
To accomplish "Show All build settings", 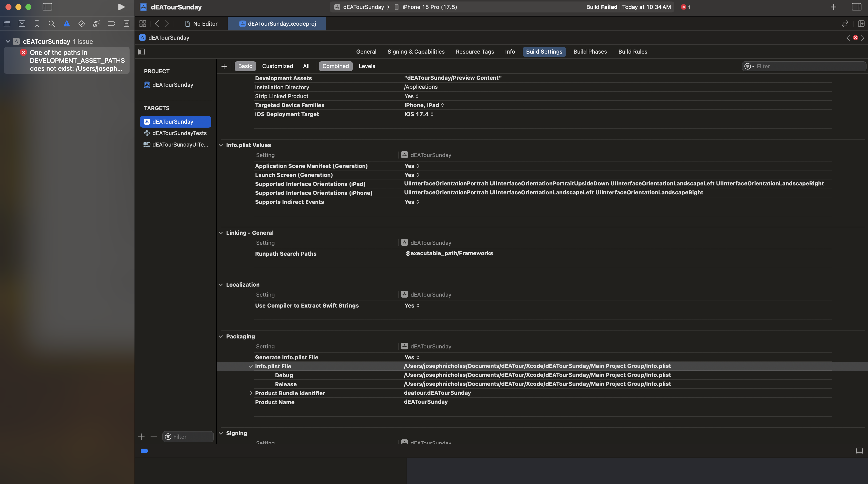I will pos(306,66).
